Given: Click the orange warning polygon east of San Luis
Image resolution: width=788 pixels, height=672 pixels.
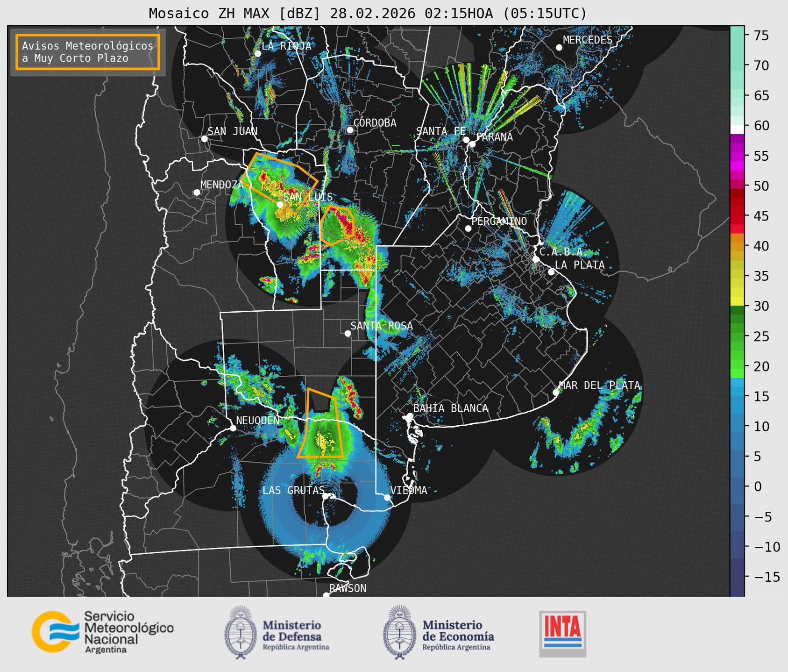Looking at the screenshot, I should tap(337, 225).
